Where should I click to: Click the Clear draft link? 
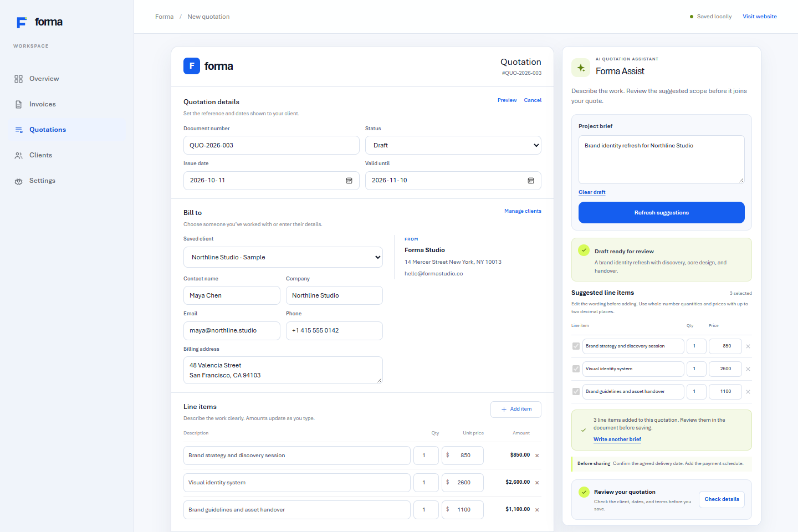click(x=592, y=192)
